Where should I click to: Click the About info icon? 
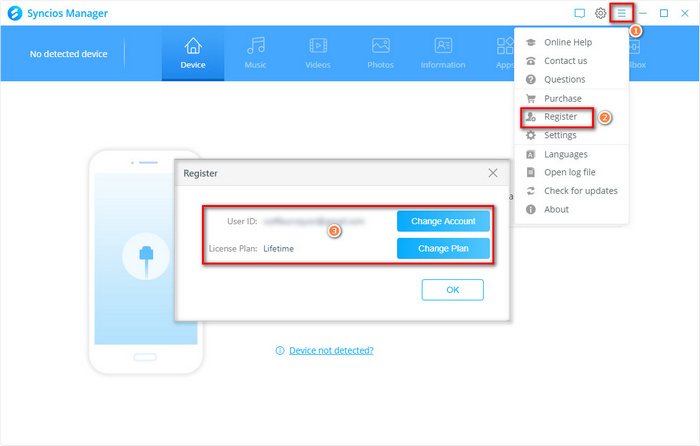pos(530,209)
